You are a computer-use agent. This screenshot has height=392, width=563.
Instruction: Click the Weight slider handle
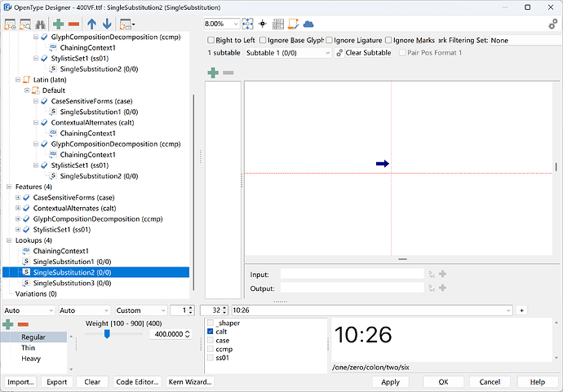coord(107,334)
